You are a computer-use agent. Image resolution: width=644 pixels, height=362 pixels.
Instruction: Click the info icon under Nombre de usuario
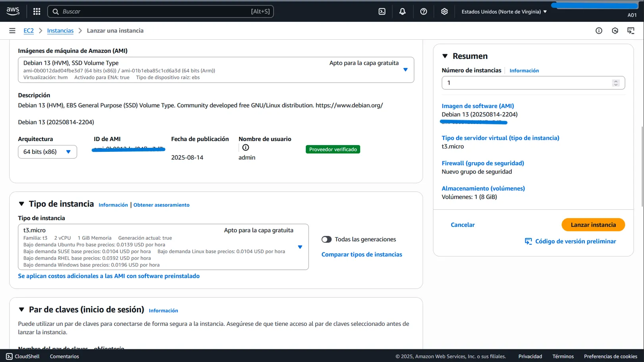[245, 147]
